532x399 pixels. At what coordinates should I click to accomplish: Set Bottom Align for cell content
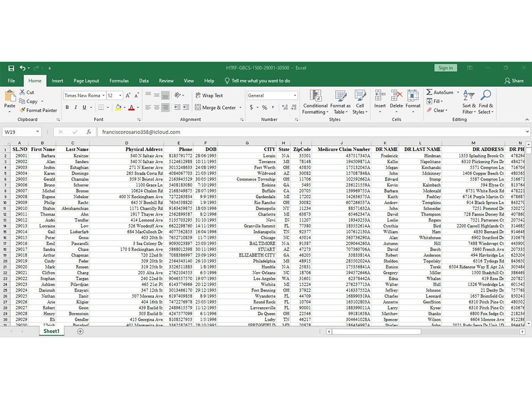(165, 95)
